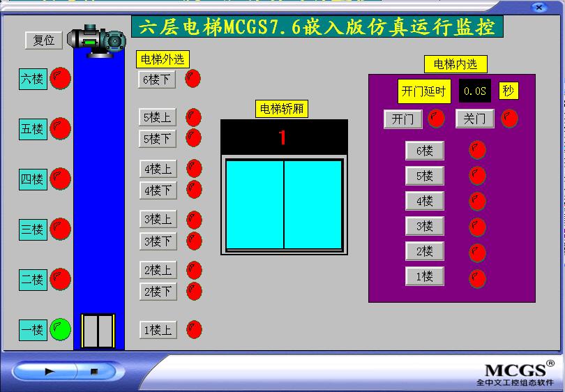Click the red lamp next to 4楼上

[194, 168]
